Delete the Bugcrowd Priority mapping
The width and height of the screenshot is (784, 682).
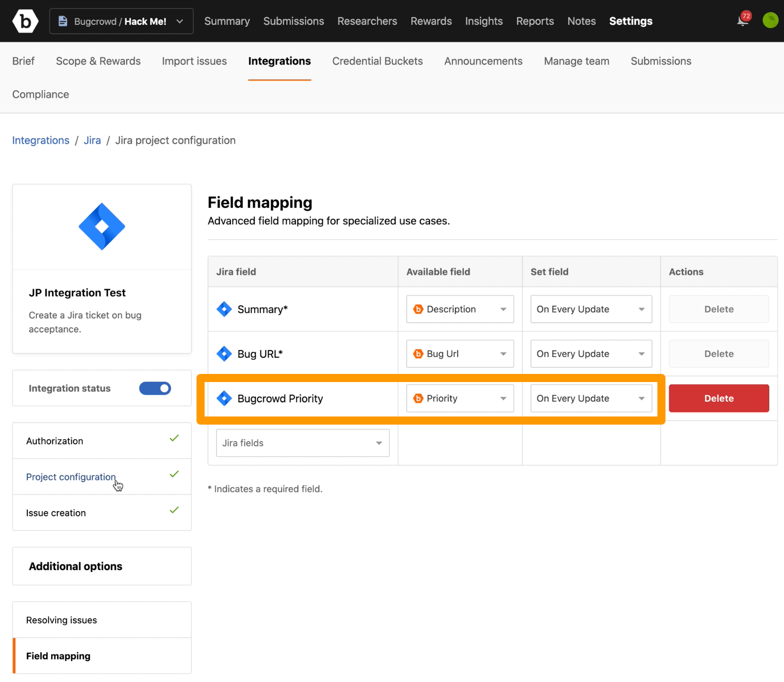[x=718, y=398]
